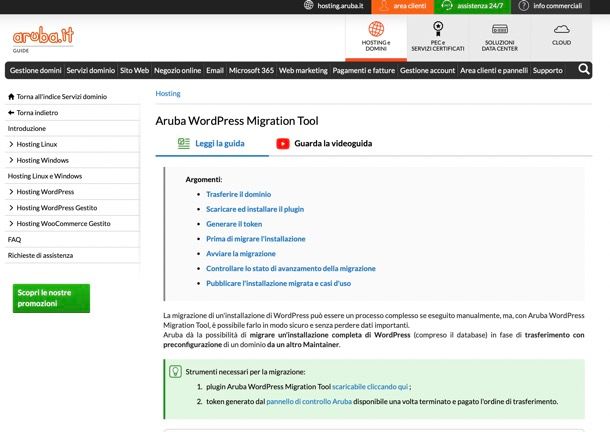This screenshot has width=610, height=432.
Task: Jump to Prima di migrare l'installazione
Action: point(256,239)
